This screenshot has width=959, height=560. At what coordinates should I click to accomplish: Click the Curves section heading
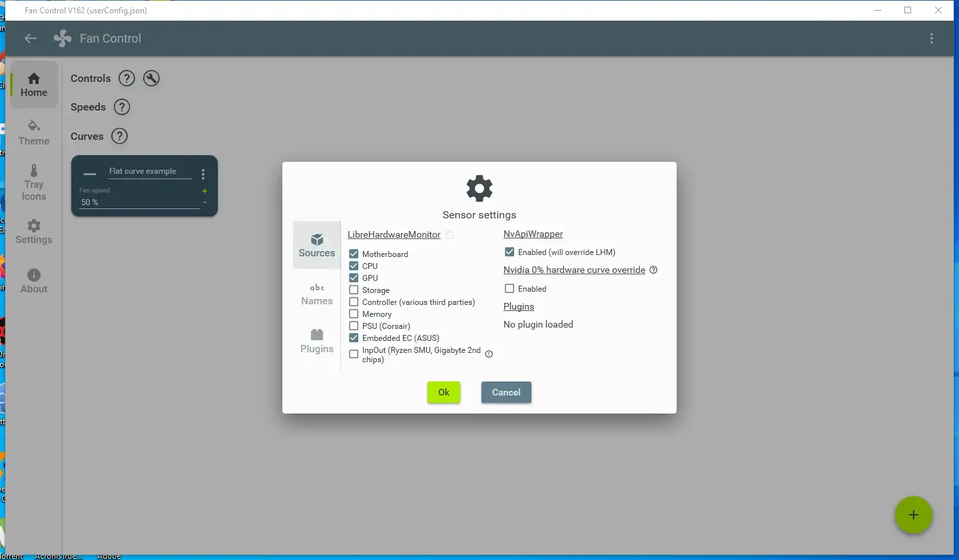(x=87, y=137)
